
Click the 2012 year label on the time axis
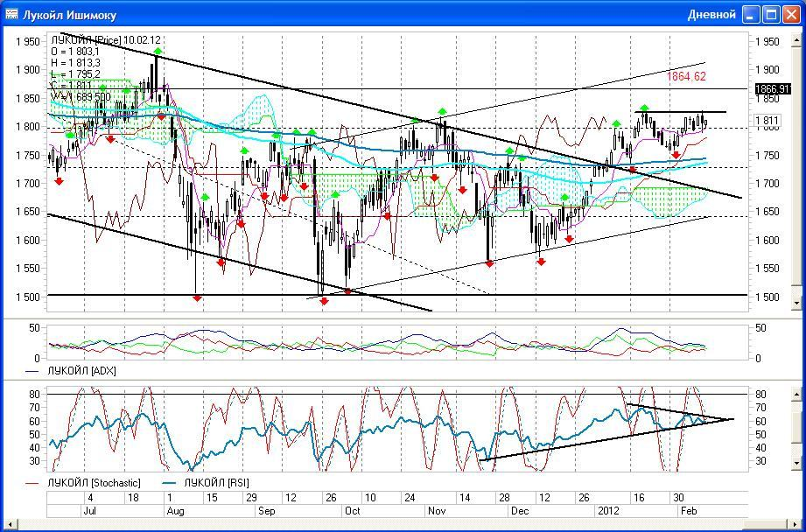(x=607, y=511)
